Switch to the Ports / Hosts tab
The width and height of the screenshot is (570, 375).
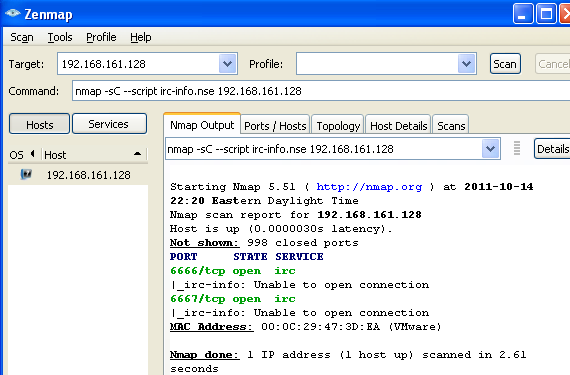tap(275, 126)
